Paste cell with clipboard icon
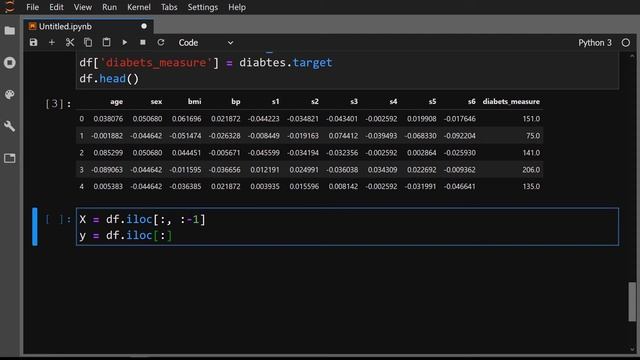Screen dimensions: 640x360 click(106, 42)
